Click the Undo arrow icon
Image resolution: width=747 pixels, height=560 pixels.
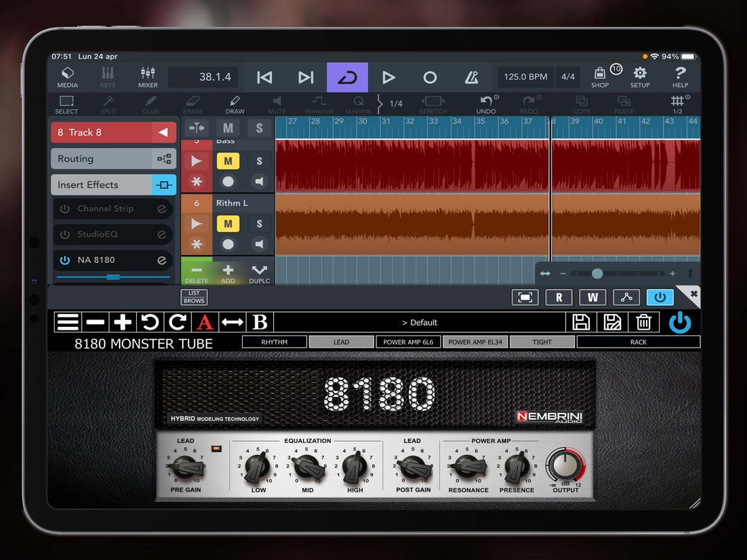pyautogui.click(x=486, y=104)
